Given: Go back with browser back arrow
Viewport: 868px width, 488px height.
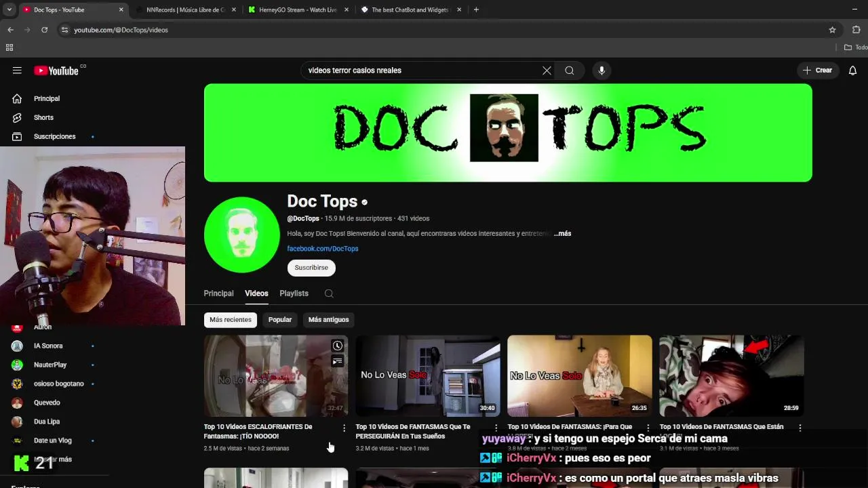Looking at the screenshot, I should (10, 30).
